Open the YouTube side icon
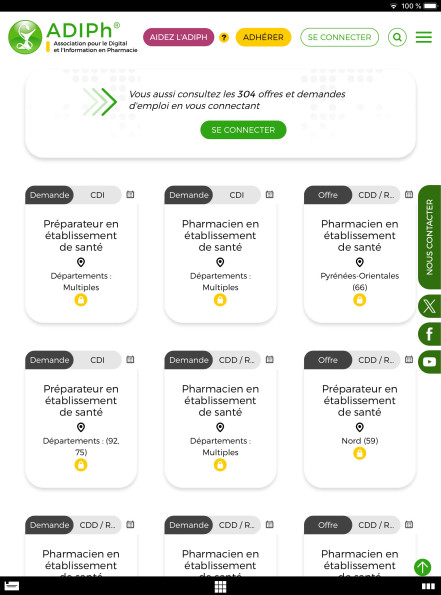 tap(429, 362)
